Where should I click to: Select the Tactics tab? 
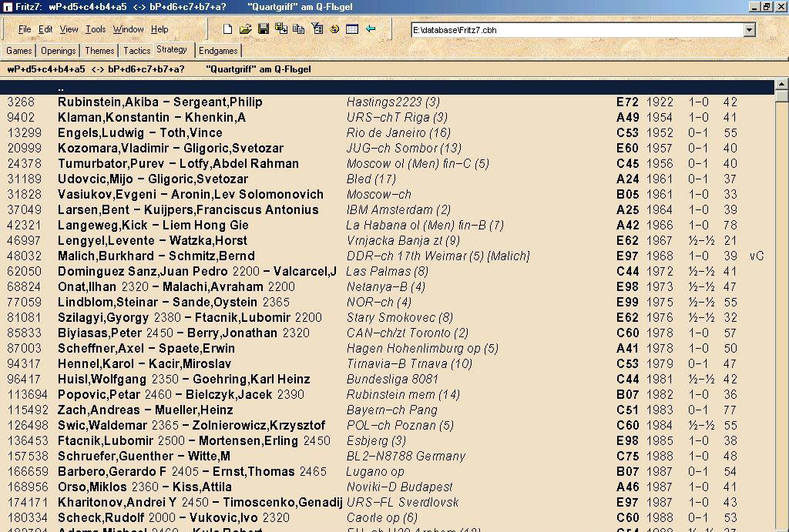[x=136, y=51]
